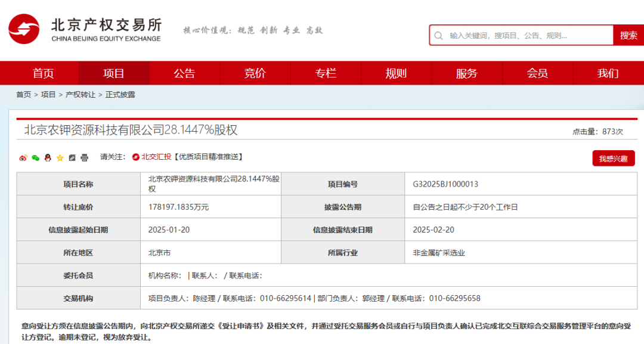Click the 委托会员 header cell
Viewport: 644px width, 344px height.
79,275
